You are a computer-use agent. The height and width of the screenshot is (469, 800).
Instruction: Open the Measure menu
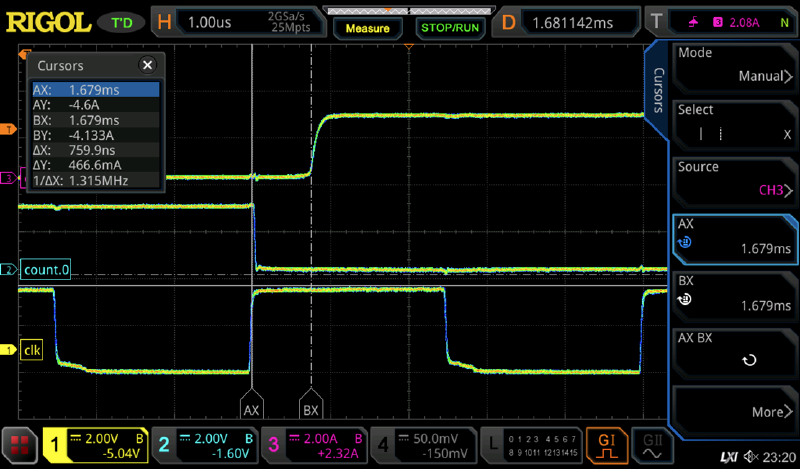(367, 28)
